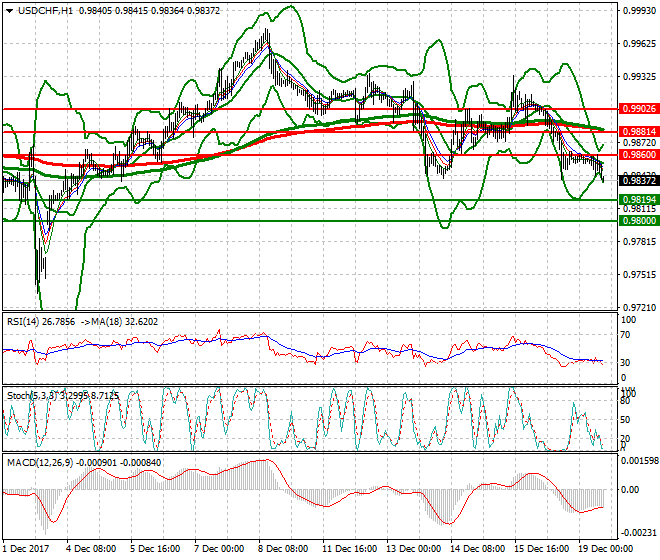Viewport: 660px width, 560px height.
Task: Select the 0.99625 price scale value
Action: 639,44
